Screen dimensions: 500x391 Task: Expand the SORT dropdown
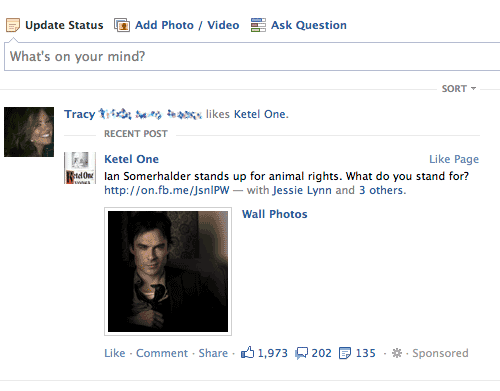[x=459, y=89]
